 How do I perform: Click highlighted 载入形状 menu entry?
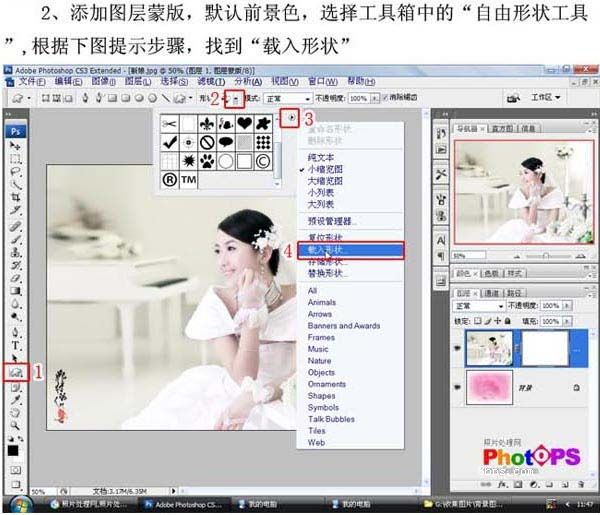[351, 250]
